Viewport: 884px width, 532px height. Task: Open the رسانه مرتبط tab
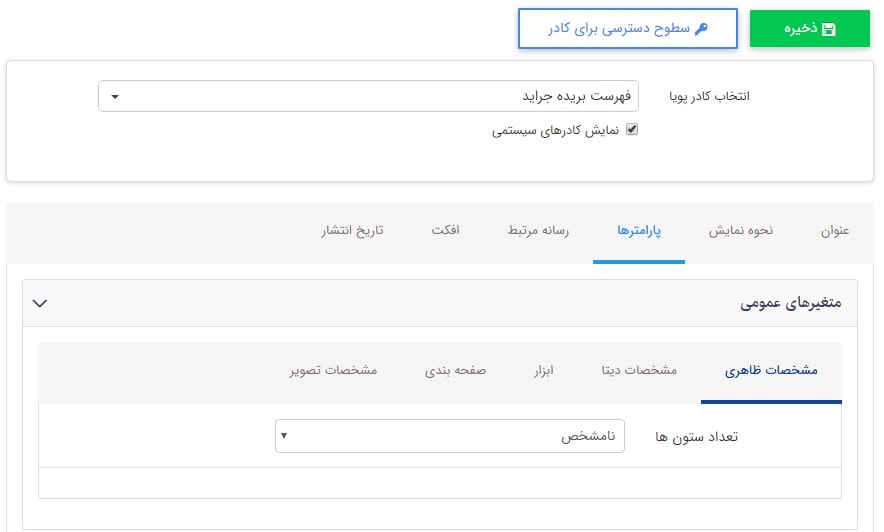[538, 230]
